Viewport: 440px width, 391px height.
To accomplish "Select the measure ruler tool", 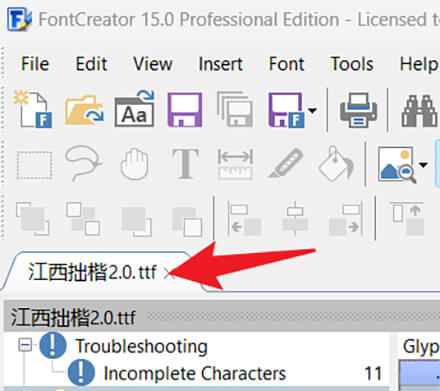I will 235,164.
